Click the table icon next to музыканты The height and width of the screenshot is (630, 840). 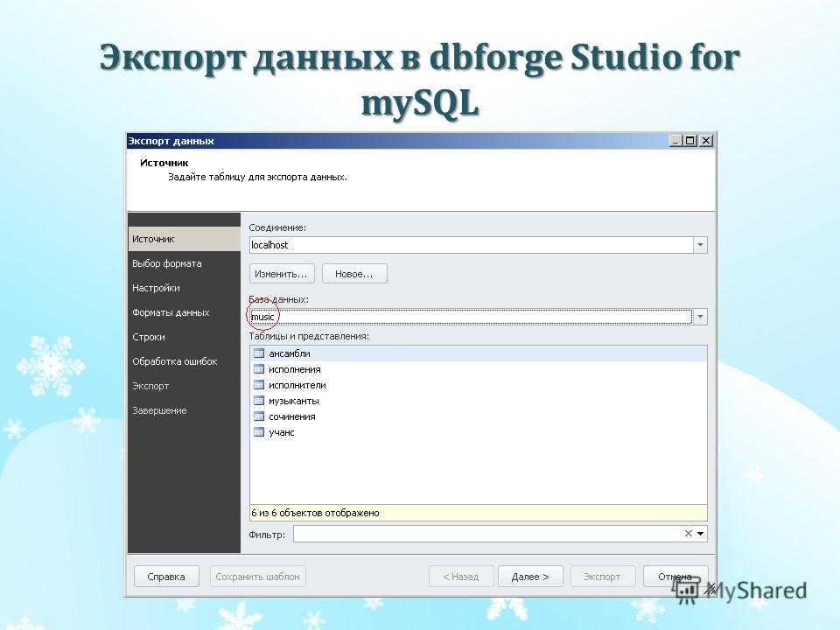coord(259,401)
